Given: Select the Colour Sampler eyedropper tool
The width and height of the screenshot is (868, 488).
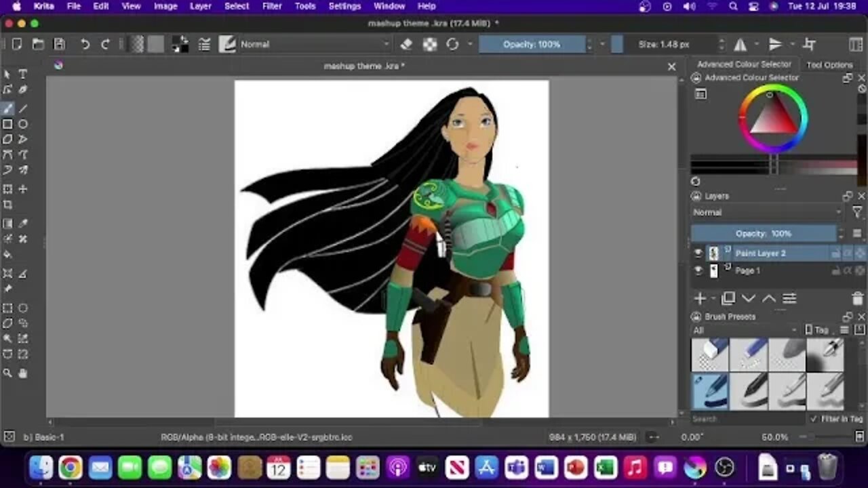Looking at the screenshot, I should 23,224.
